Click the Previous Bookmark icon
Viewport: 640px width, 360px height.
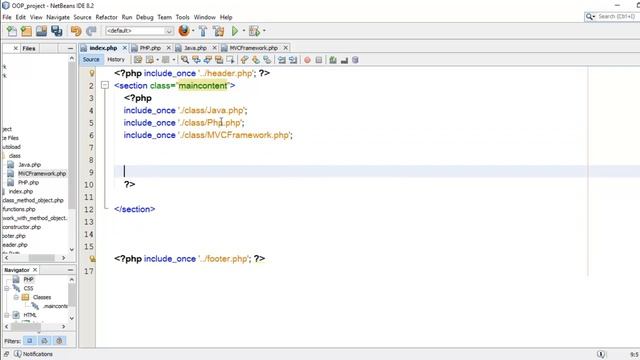tap(244, 60)
